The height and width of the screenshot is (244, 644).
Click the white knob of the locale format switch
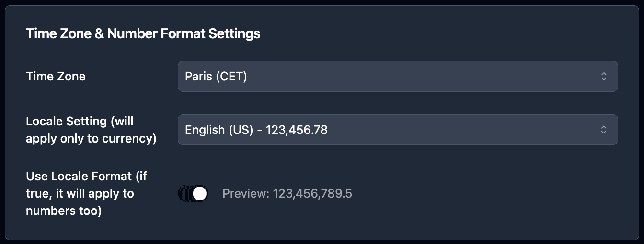click(200, 194)
